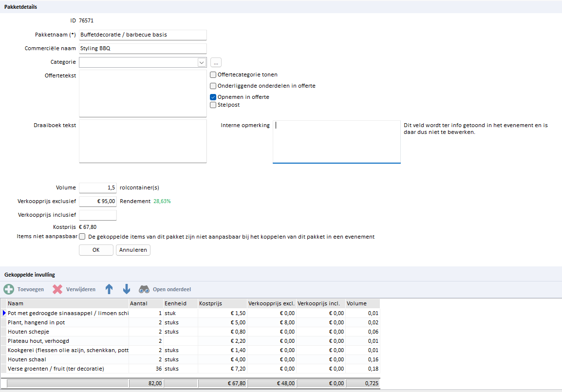Sort by the Aantal column header
This screenshot has width=562, height=392.
[x=146, y=303]
